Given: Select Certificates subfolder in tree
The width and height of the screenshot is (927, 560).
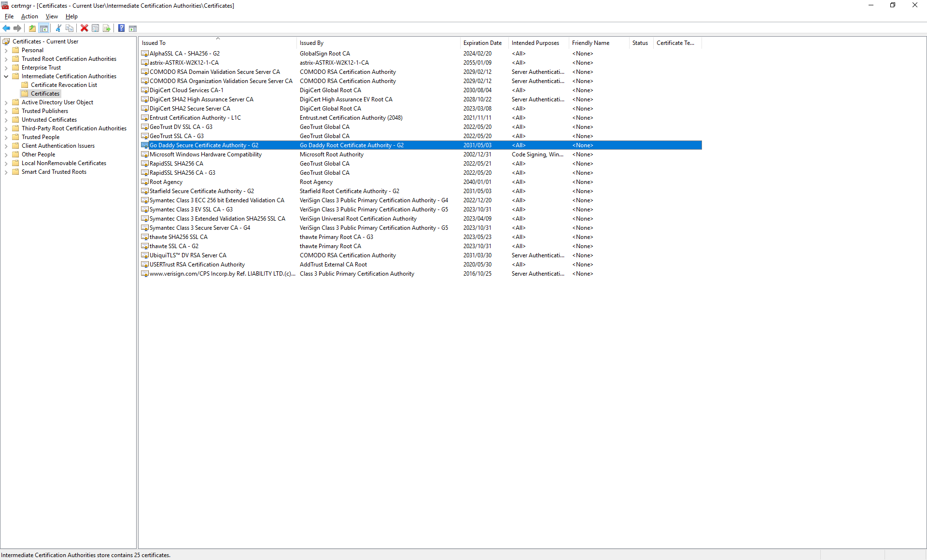Looking at the screenshot, I should (x=45, y=94).
